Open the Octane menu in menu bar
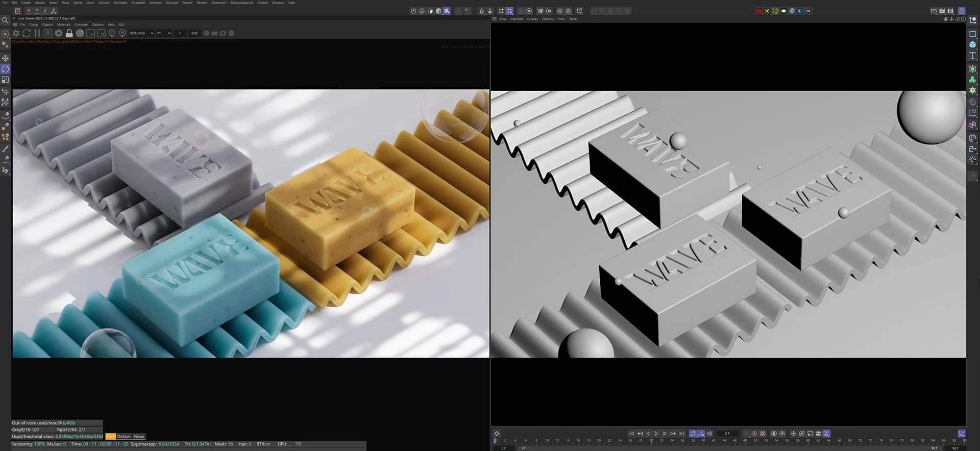This screenshot has width=980, height=451. tap(262, 3)
